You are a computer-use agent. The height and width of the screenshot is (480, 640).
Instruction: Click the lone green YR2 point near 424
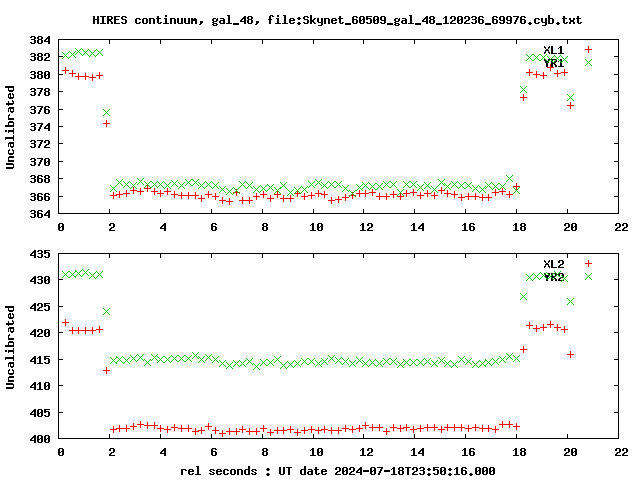pos(107,311)
